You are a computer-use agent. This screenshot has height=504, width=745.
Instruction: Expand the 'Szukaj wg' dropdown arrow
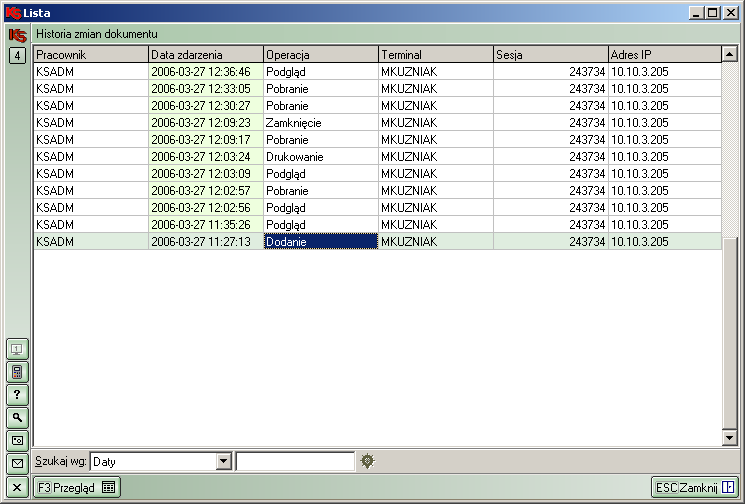point(224,462)
